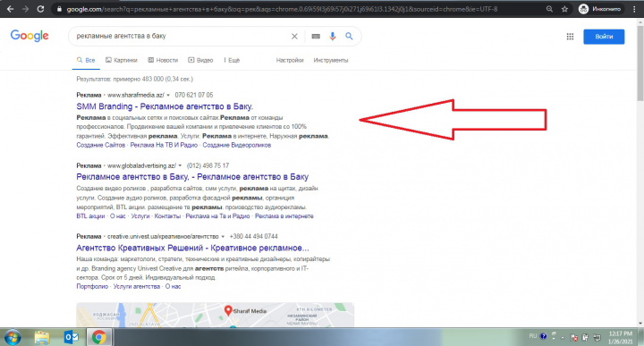This screenshot has width=644, height=346.
Task: Click the phone number (012) 498 75 17
Action: tap(208, 165)
